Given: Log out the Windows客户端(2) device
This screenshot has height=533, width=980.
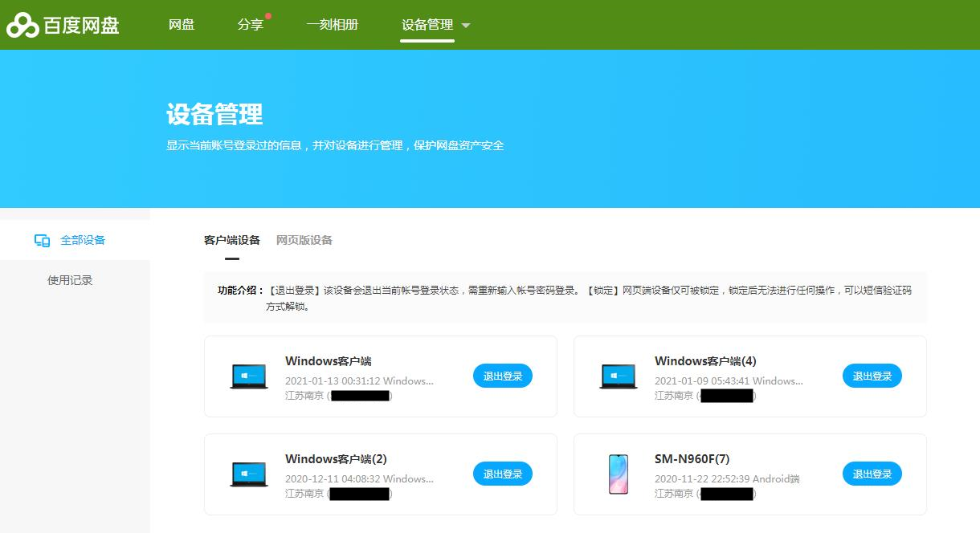Looking at the screenshot, I should coord(503,474).
